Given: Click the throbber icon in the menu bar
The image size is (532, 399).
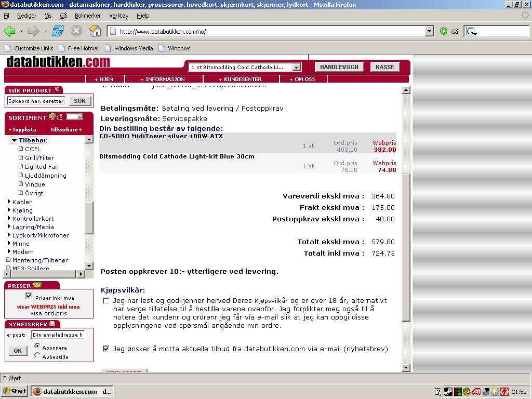Looking at the screenshot, I should (x=525, y=15).
